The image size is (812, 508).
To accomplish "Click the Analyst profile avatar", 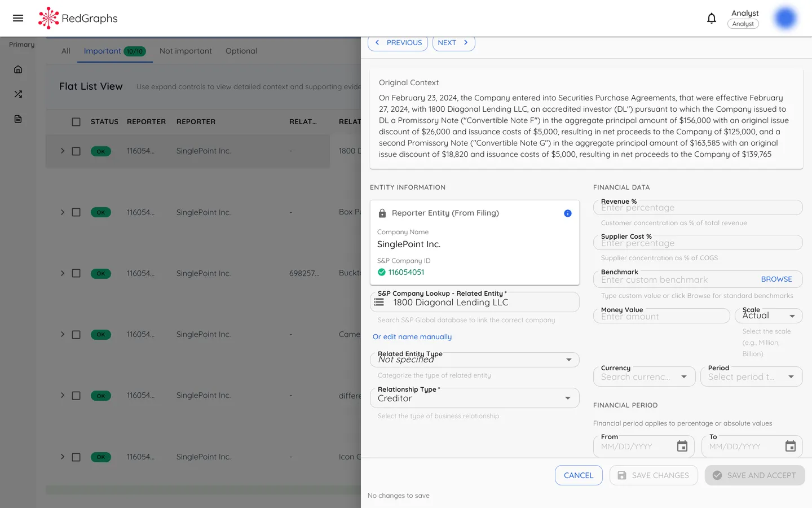I will tap(785, 17).
